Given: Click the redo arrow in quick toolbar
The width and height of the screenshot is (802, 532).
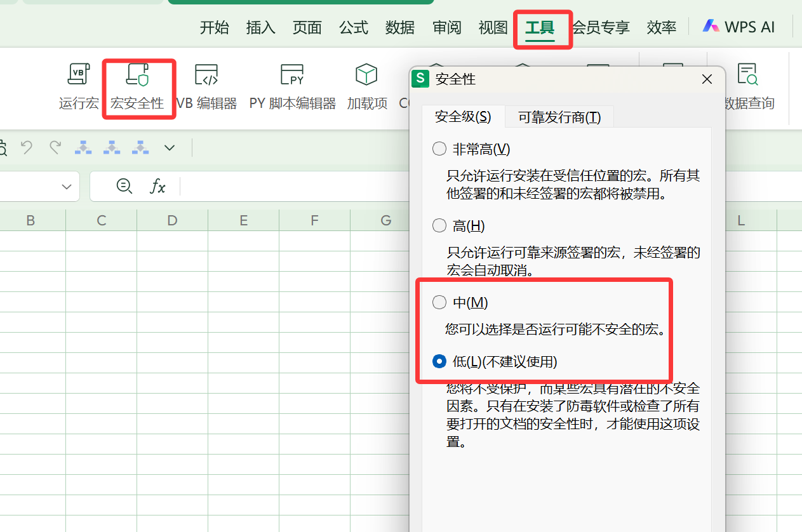Looking at the screenshot, I should [55, 148].
